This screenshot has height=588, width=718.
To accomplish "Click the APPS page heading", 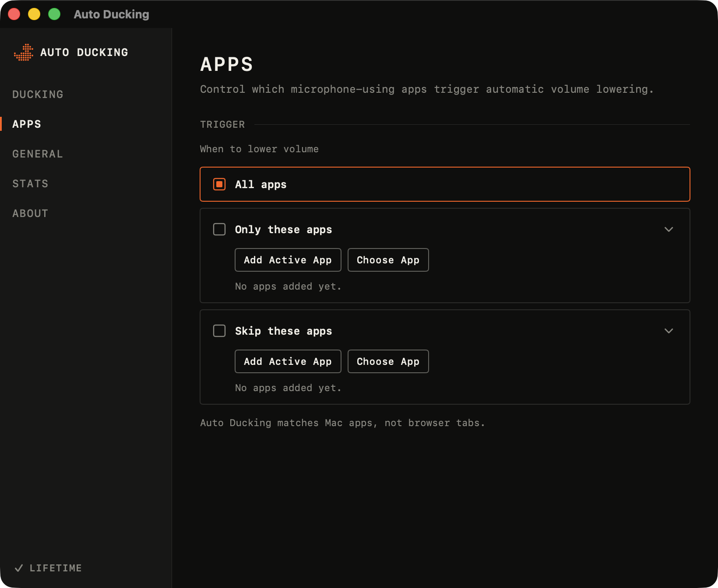I will (227, 64).
